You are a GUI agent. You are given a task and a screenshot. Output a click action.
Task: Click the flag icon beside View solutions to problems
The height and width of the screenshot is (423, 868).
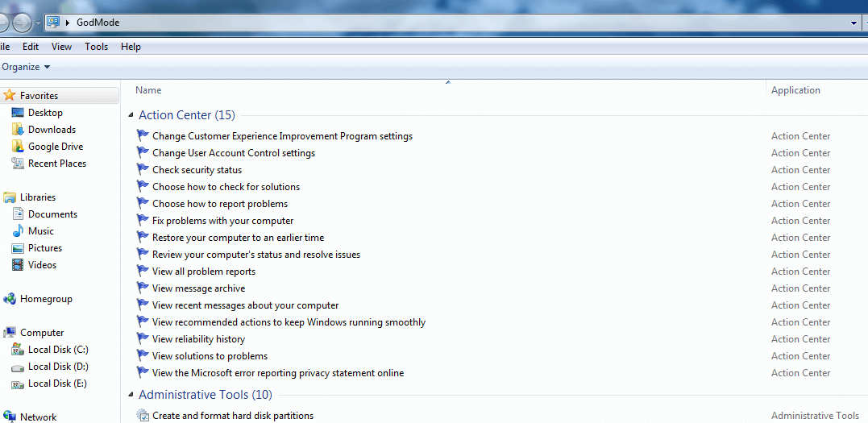click(143, 356)
